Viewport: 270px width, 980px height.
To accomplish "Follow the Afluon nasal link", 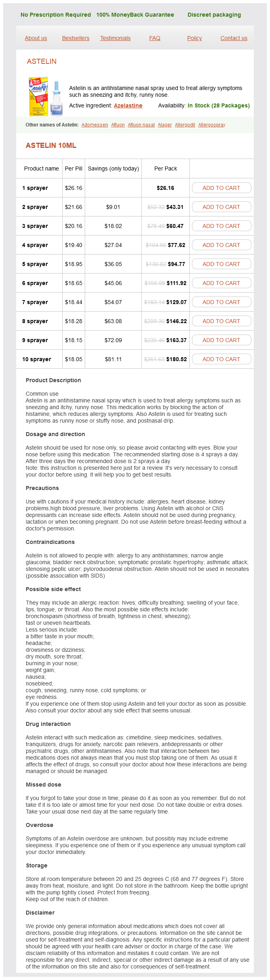I will point(141,125).
